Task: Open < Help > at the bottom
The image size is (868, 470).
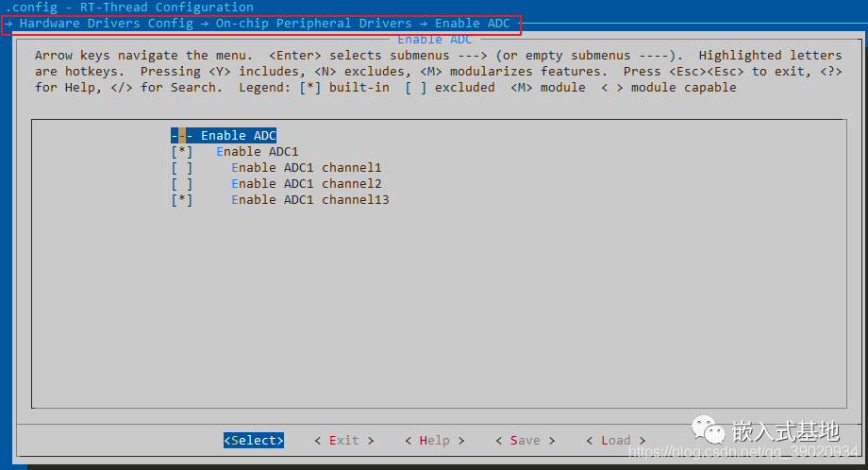Action: click(x=434, y=441)
